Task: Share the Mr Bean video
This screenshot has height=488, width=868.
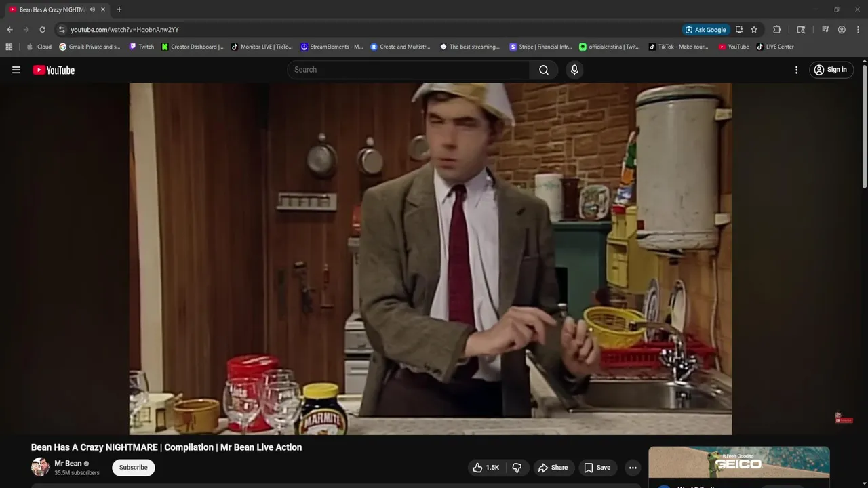Action: point(553,468)
